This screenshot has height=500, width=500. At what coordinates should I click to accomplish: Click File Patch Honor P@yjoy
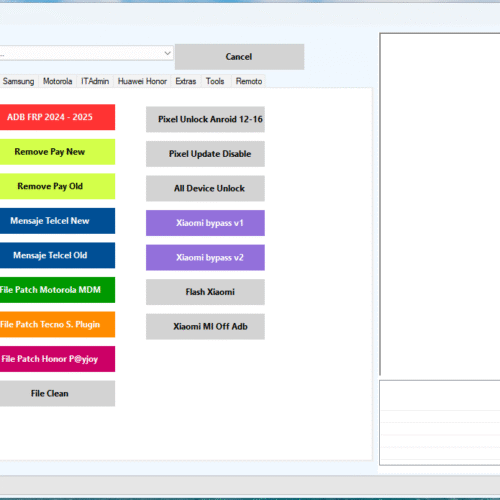57,359
